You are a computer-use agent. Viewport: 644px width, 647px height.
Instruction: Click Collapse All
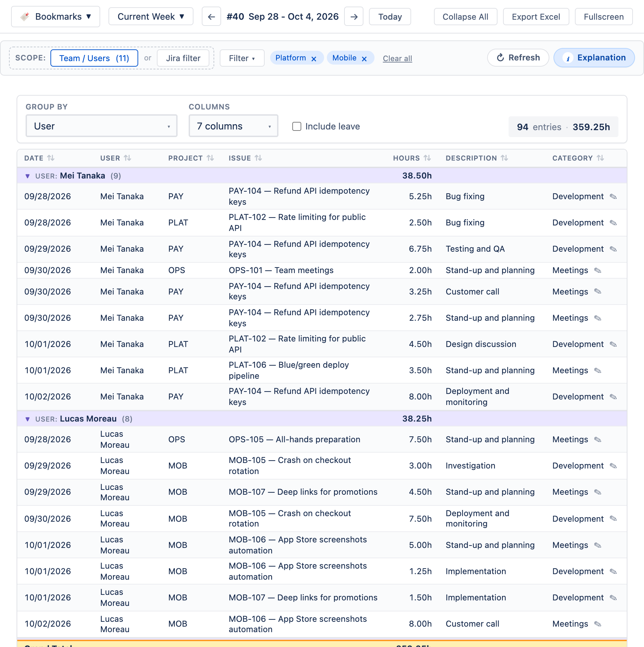(x=465, y=17)
